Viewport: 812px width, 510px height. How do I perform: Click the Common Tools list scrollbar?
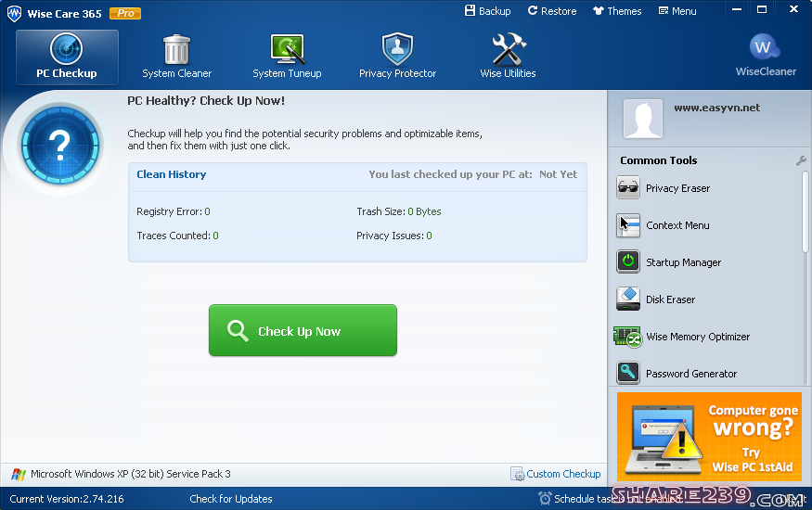[x=806, y=212]
